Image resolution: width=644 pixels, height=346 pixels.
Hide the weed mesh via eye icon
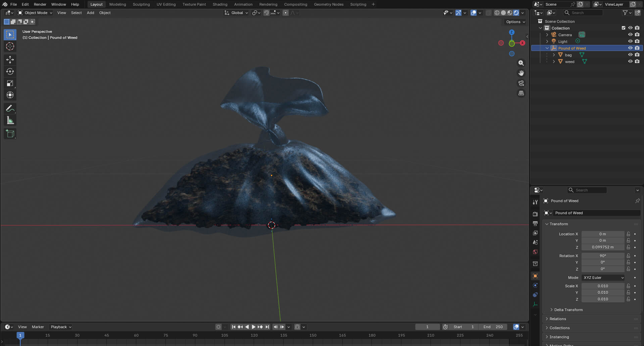[x=630, y=61]
